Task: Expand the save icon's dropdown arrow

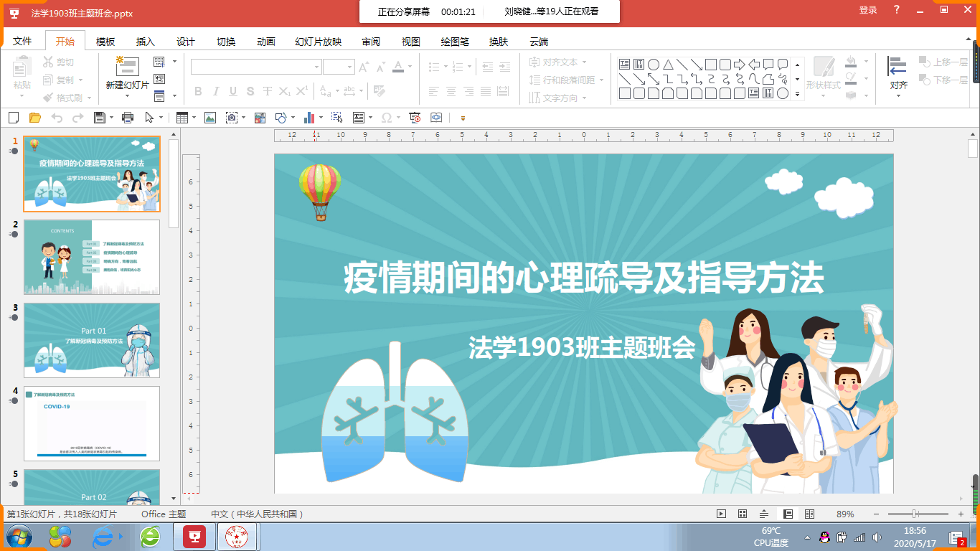Action: (x=110, y=117)
